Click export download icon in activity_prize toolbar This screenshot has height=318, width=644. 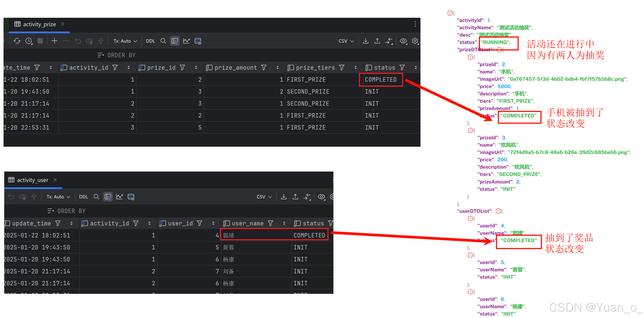click(366, 41)
